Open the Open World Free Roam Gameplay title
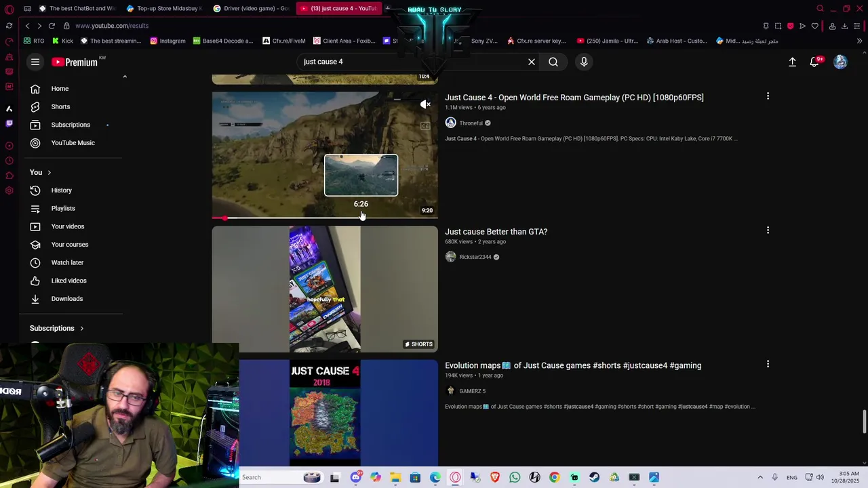This screenshot has width=868, height=488. (574, 98)
